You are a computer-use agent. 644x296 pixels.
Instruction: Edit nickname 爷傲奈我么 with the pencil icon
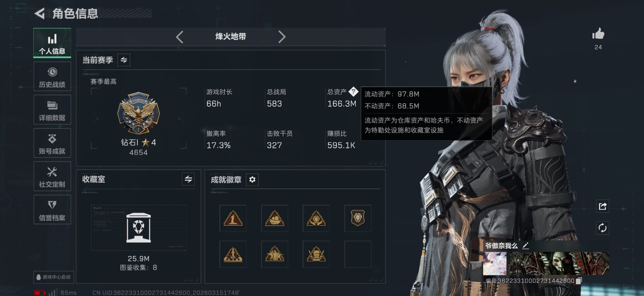click(525, 246)
